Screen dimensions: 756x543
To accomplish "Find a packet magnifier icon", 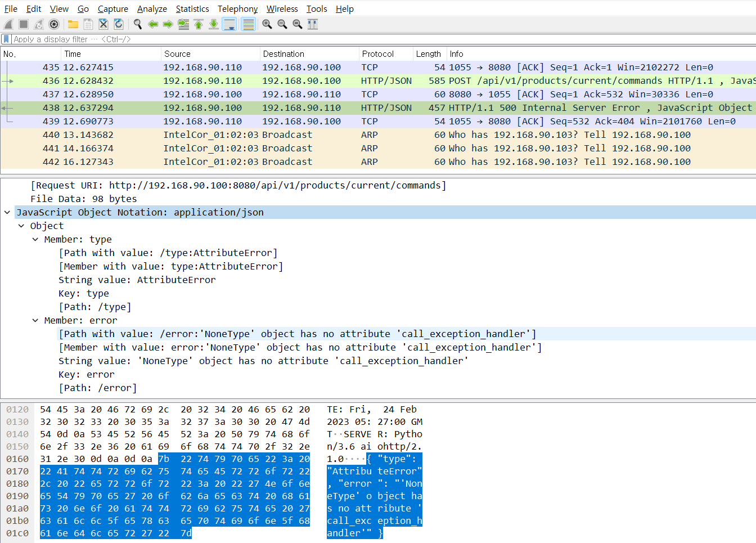I will point(138,24).
